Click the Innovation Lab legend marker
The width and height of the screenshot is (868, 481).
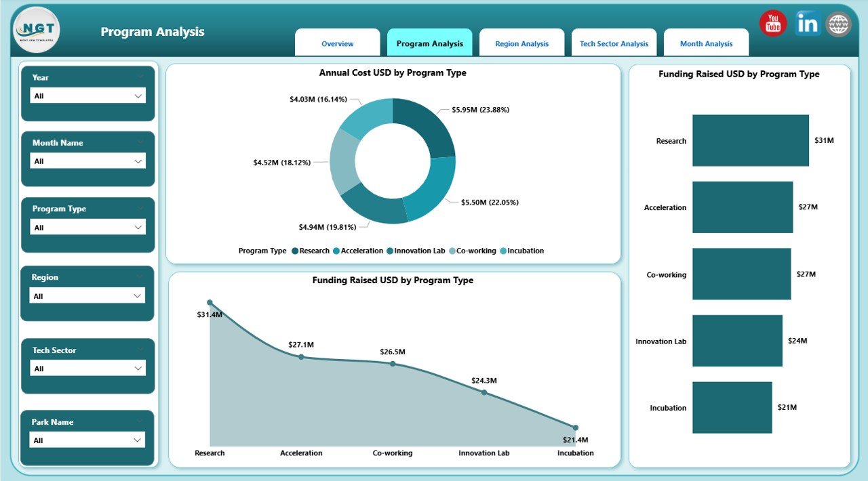(390, 251)
